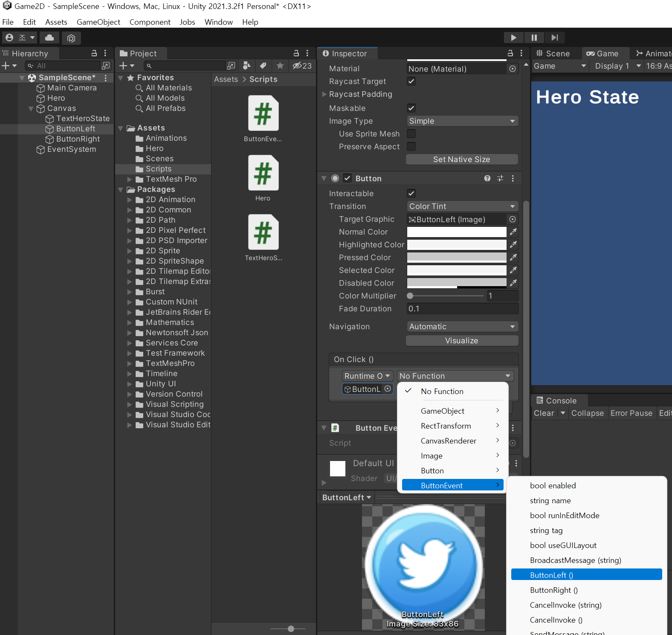Open the Button component three-dot menu
The image size is (672, 635).
tap(513, 178)
